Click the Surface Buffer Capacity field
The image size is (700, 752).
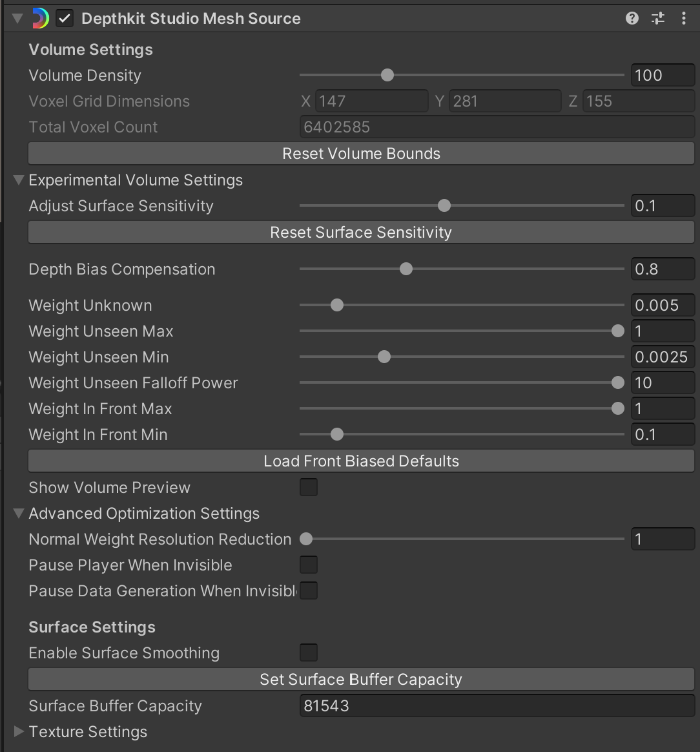(x=497, y=705)
